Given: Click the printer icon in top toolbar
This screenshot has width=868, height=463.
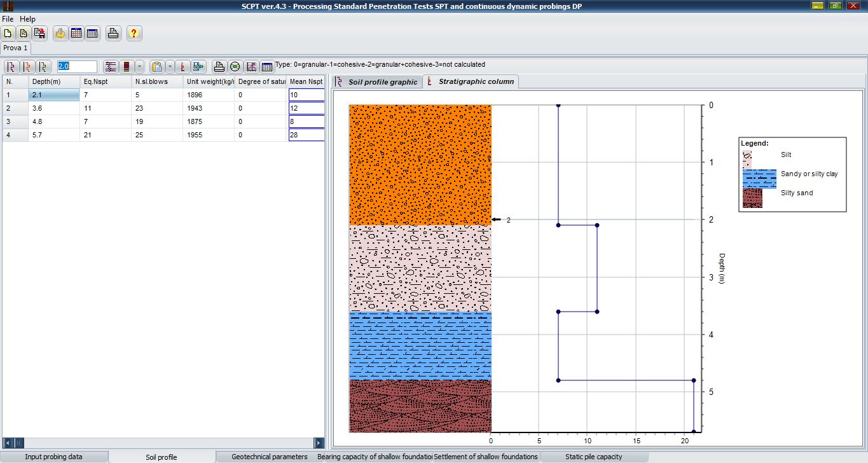Looking at the screenshot, I should [x=113, y=34].
